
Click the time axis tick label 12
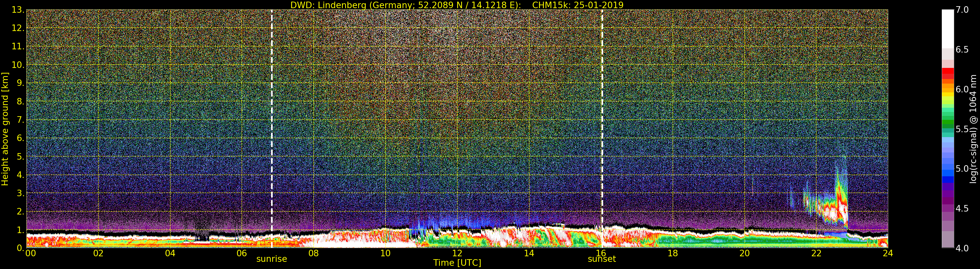(x=457, y=253)
